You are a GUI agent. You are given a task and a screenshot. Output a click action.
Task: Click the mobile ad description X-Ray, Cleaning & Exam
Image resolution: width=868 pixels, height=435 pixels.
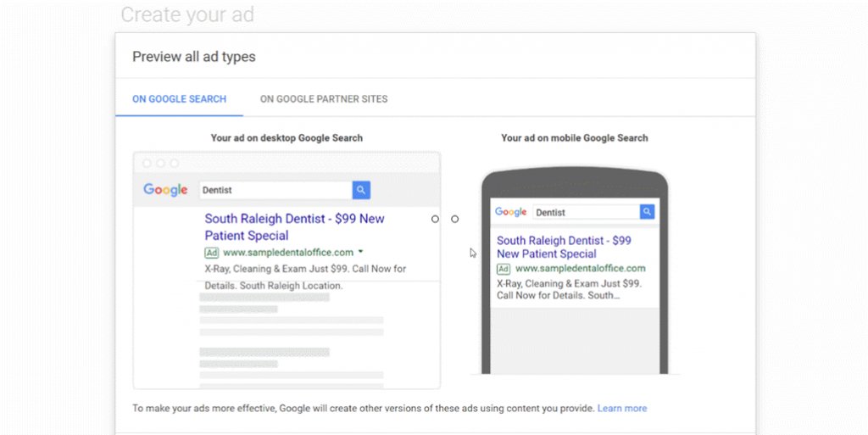[x=569, y=289]
